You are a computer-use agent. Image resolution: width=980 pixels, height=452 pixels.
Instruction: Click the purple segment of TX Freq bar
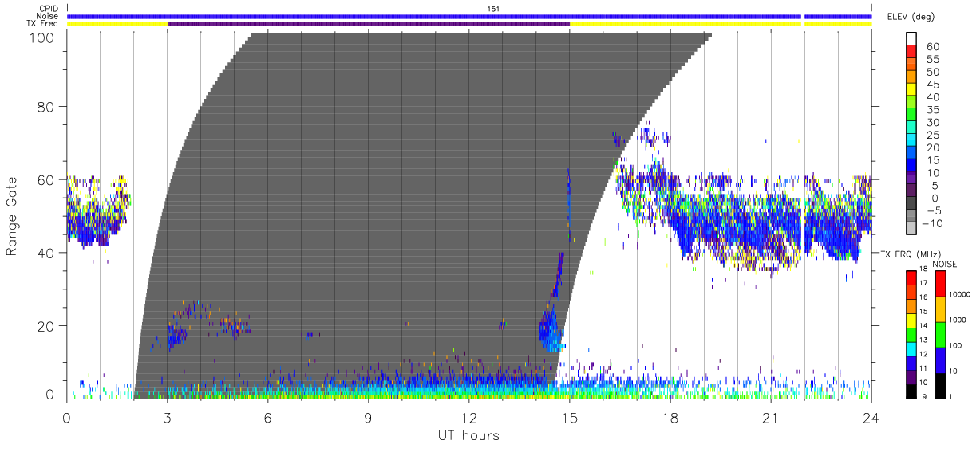coord(369,24)
